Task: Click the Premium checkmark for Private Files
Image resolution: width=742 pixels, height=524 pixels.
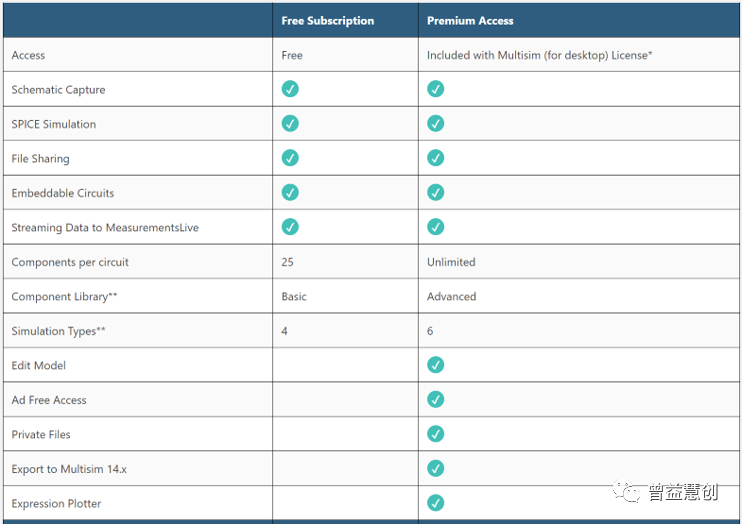Action: (x=435, y=434)
